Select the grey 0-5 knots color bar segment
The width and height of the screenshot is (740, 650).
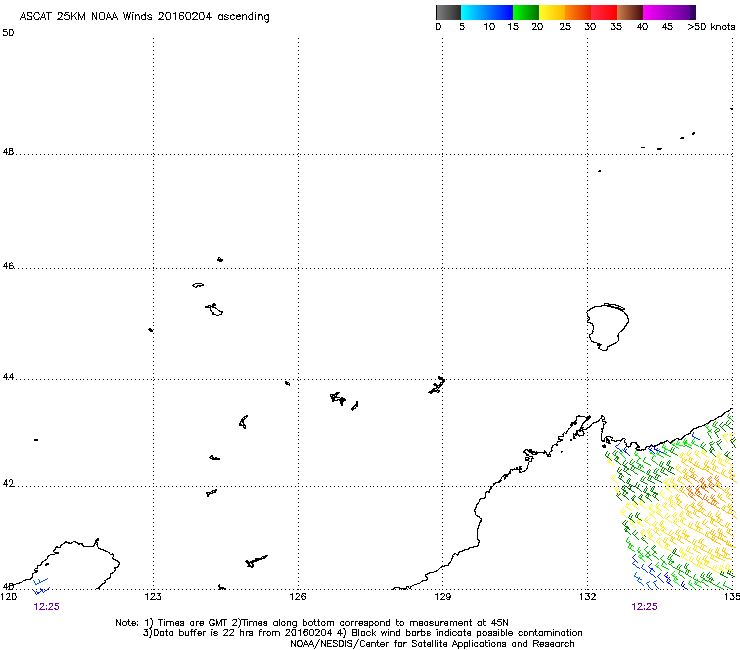tap(448, 12)
